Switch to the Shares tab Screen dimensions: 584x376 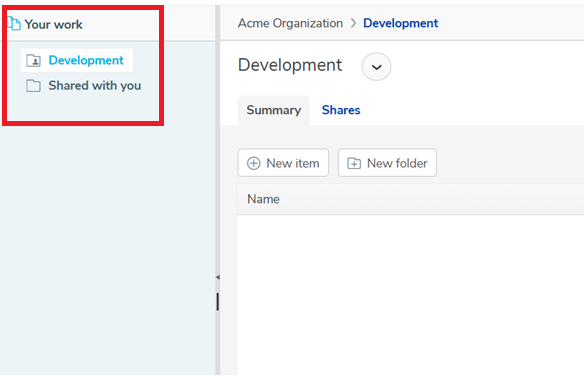point(341,110)
